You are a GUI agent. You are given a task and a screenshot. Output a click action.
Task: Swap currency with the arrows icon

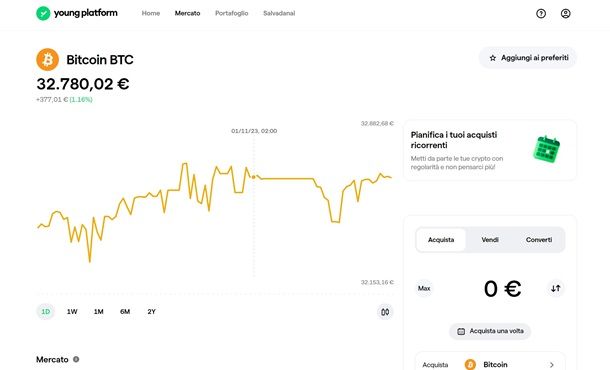tap(556, 288)
